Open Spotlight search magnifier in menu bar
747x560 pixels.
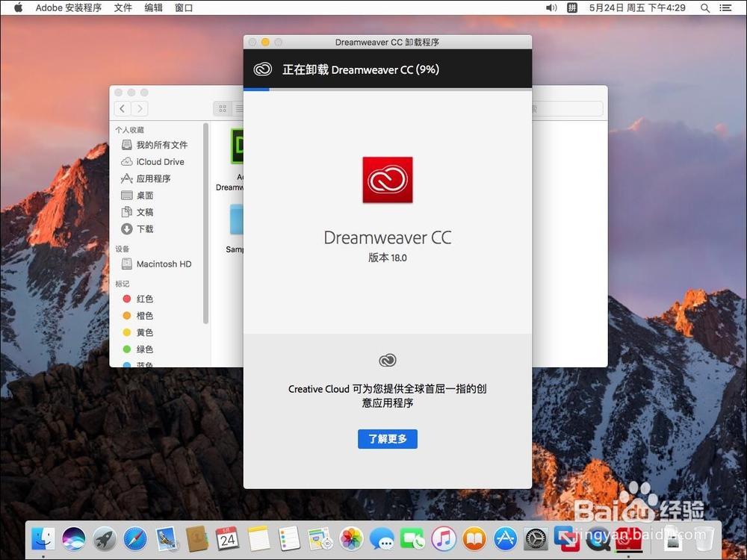[705, 7]
